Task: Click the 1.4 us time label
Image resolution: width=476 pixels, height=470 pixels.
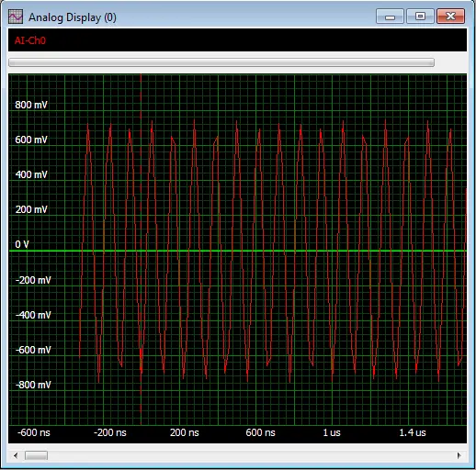Action: pyautogui.click(x=413, y=432)
